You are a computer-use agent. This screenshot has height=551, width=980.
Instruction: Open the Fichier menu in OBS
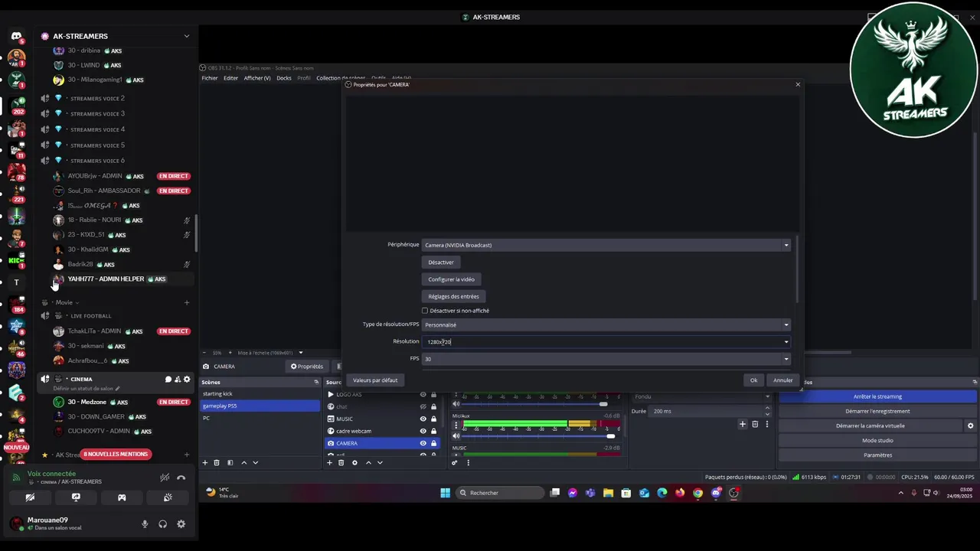[210, 78]
